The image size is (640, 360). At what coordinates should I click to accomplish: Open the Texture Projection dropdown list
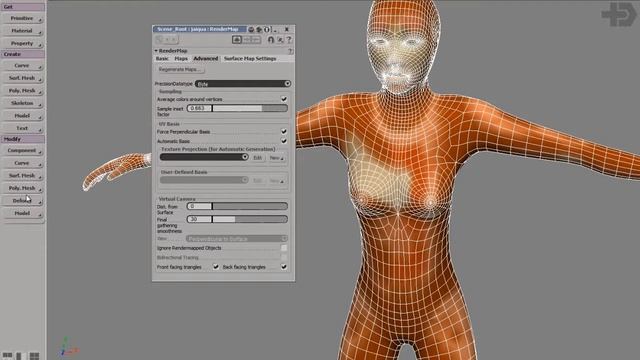pos(204,157)
